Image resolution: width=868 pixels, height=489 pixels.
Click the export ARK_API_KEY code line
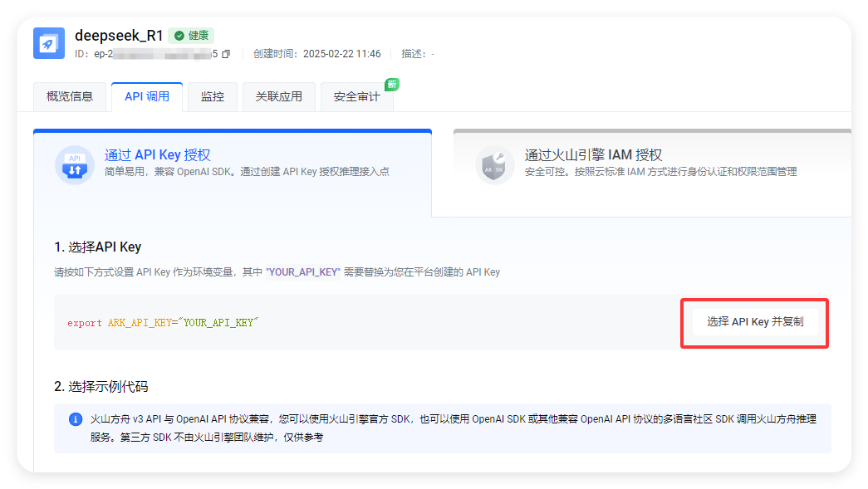pyautogui.click(x=163, y=322)
